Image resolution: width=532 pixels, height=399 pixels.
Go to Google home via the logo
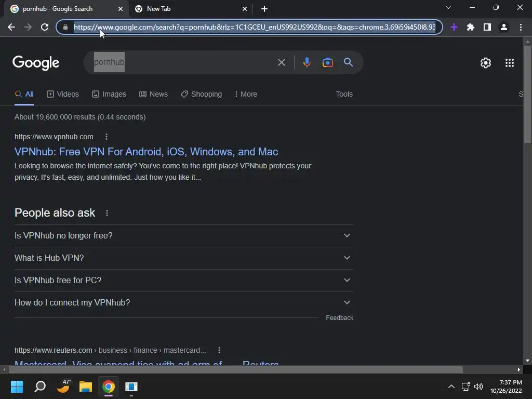36,63
